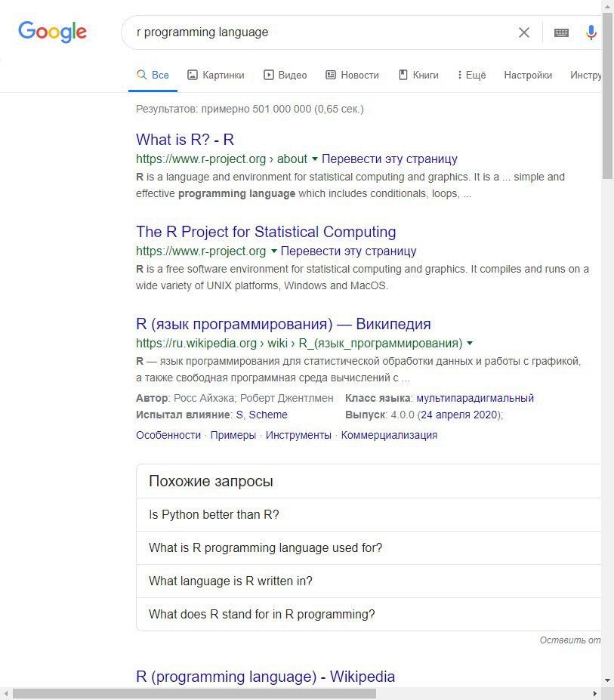Image resolution: width=614 pixels, height=700 pixels.
Task: Click the Google logo
Action: 52,32
